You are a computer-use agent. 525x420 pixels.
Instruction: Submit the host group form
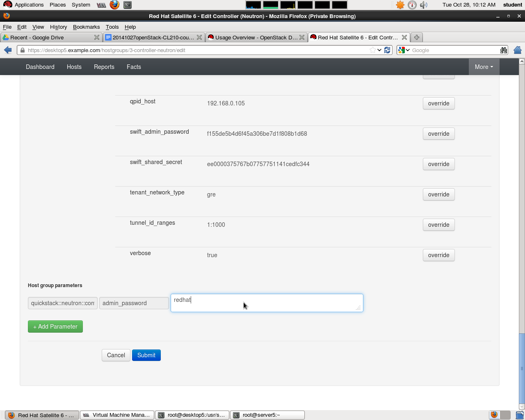(x=146, y=355)
